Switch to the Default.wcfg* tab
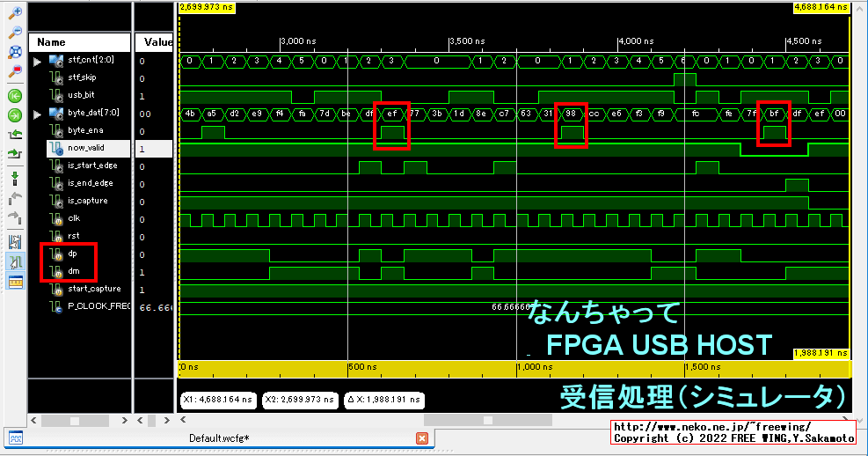868x456 pixels. (x=219, y=438)
